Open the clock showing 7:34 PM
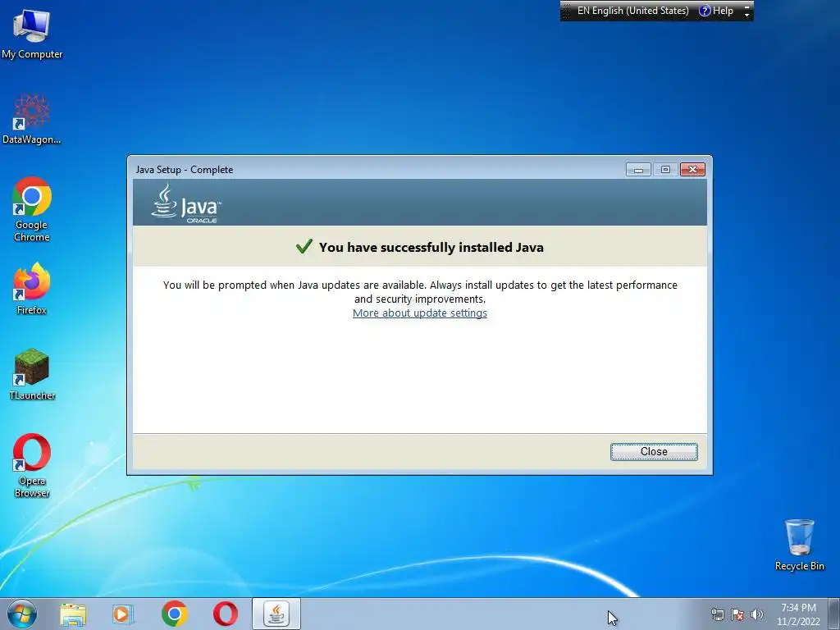The width and height of the screenshot is (840, 630). click(798, 614)
